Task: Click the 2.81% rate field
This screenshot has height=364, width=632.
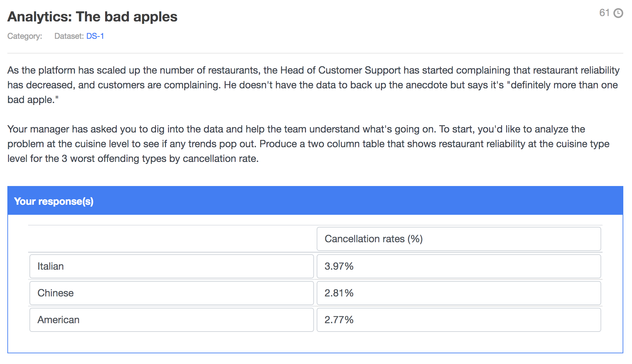Action: [x=459, y=293]
